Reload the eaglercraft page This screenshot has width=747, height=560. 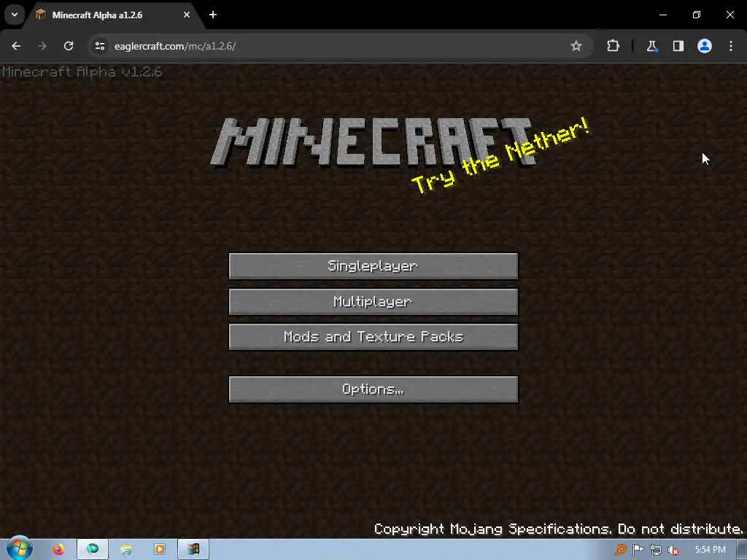(69, 46)
